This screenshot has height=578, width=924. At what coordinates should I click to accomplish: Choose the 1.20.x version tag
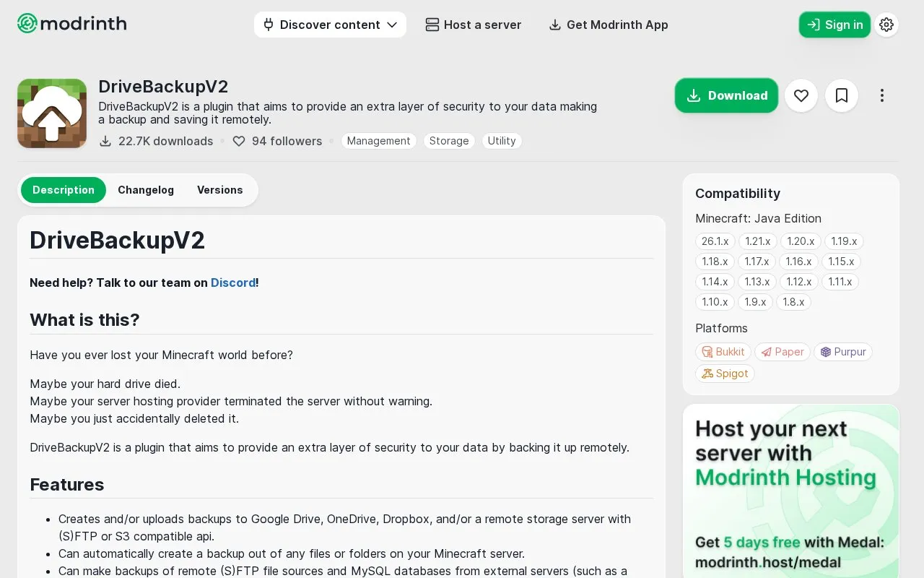801,241
